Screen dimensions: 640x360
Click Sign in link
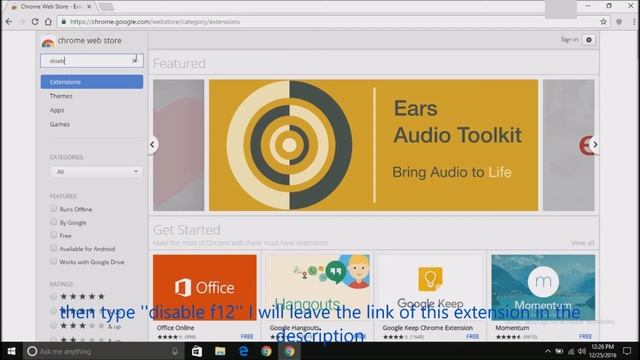click(569, 40)
